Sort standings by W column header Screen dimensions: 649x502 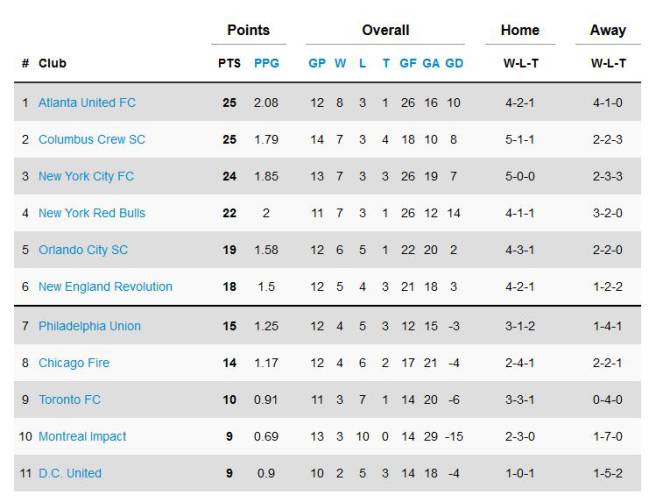[x=340, y=63]
